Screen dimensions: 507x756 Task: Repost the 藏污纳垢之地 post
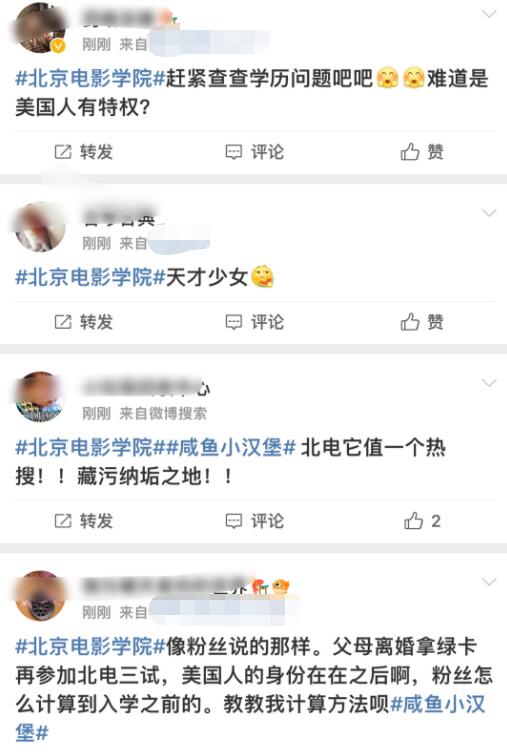pyautogui.click(x=83, y=521)
